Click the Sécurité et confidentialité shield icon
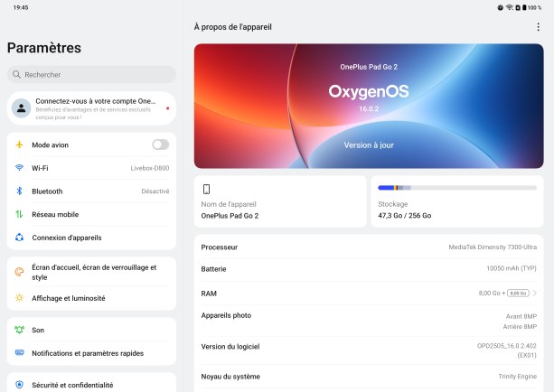The width and height of the screenshot is (554, 392). [x=20, y=385]
